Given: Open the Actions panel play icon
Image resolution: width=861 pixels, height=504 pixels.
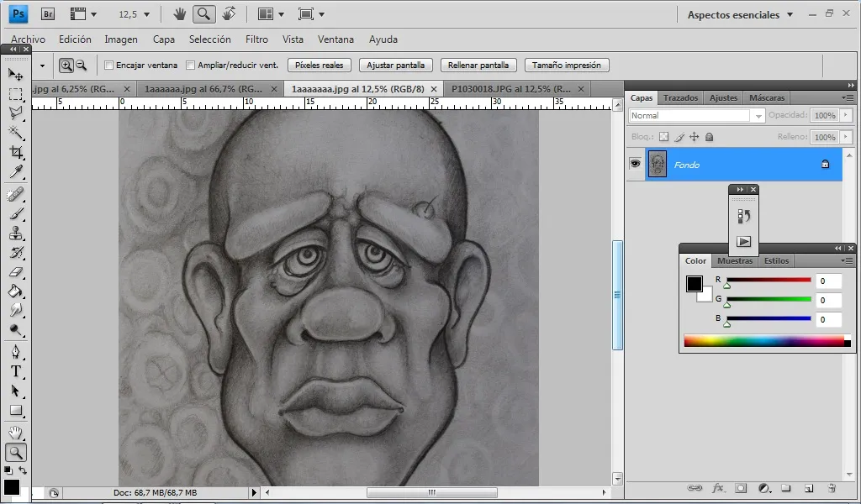Looking at the screenshot, I should (743, 241).
